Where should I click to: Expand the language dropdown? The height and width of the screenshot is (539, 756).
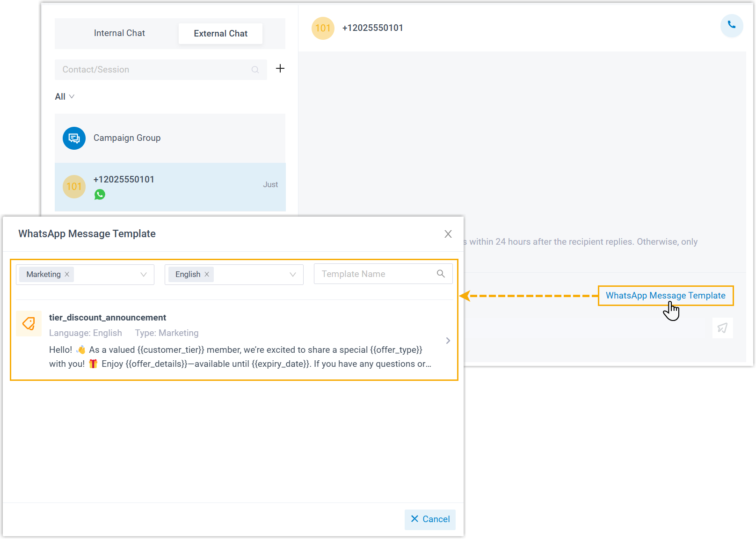[x=293, y=275]
